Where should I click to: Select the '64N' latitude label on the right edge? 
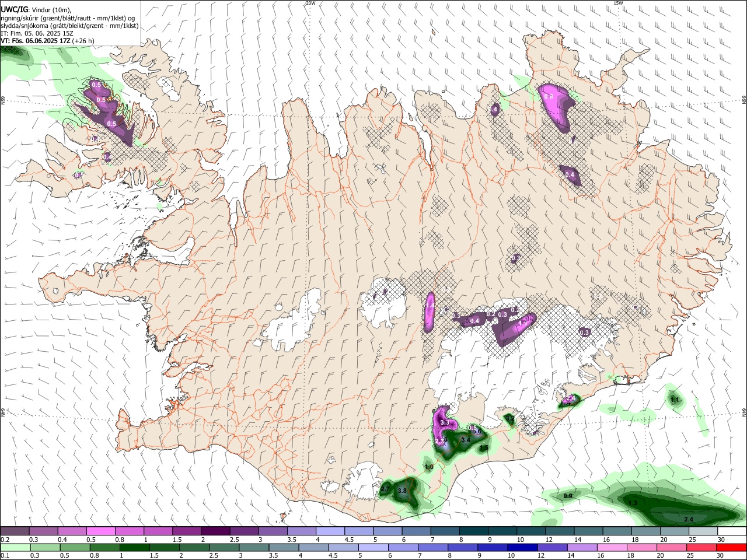coord(744,412)
